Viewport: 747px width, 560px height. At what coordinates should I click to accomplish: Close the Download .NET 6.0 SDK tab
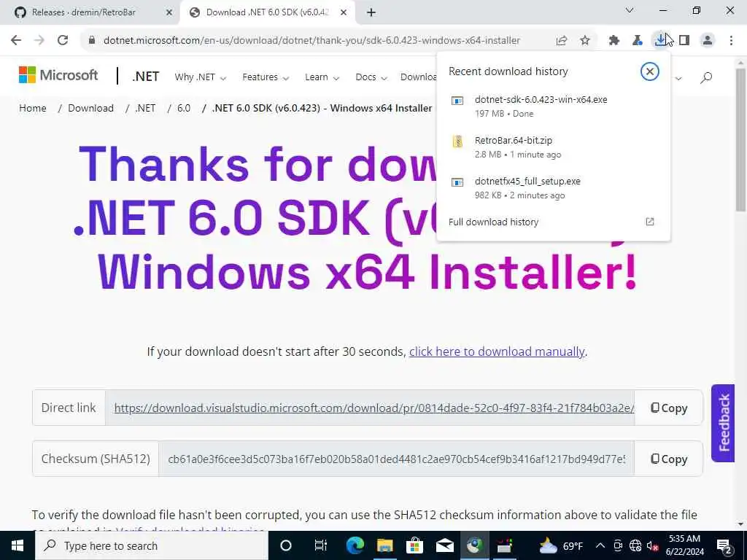(x=344, y=13)
